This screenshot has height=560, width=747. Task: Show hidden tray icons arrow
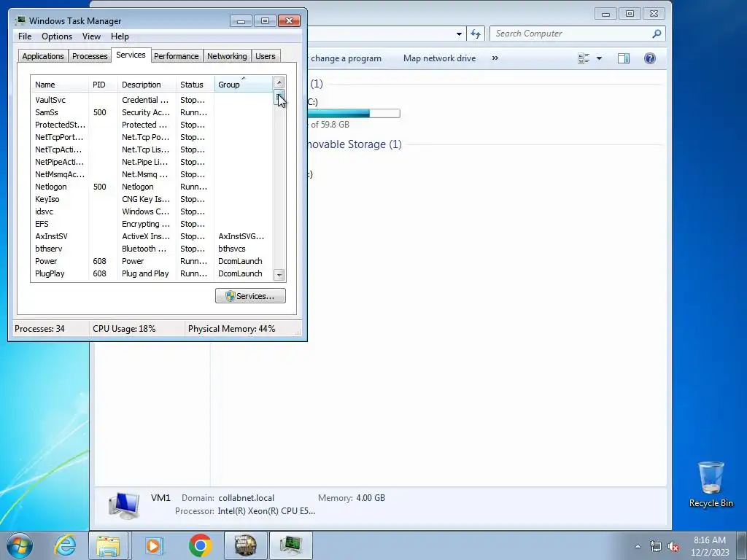[x=638, y=546]
